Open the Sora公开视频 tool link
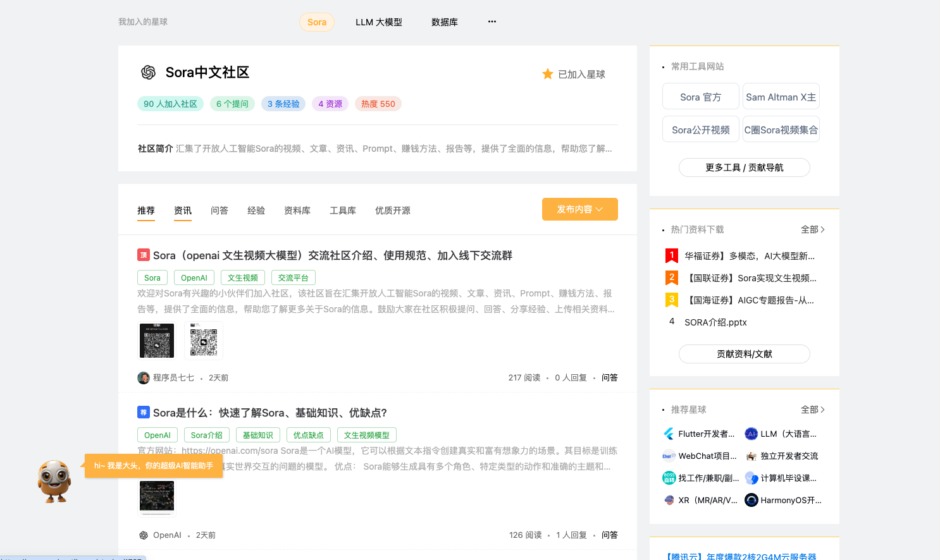The width and height of the screenshot is (940, 560). point(701,130)
